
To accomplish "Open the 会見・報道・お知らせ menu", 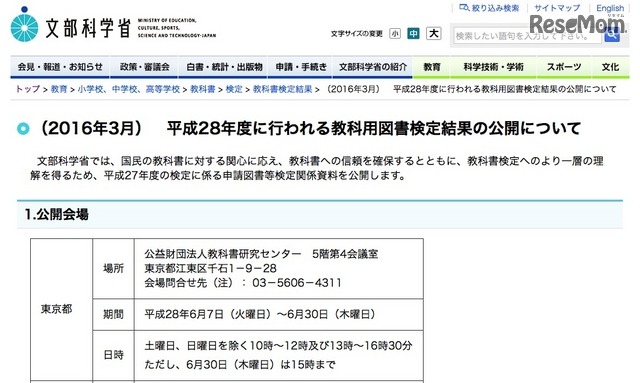I will point(60,67).
